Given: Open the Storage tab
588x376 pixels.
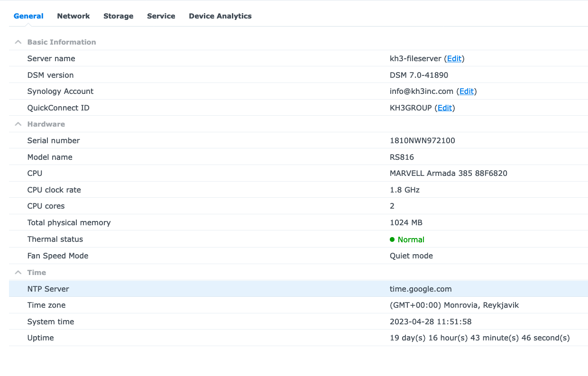Looking at the screenshot, I should (x=119, y=16).
